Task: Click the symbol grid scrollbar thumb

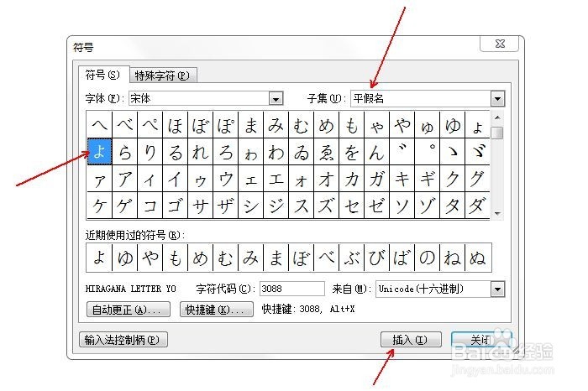Action: (497, 133)
